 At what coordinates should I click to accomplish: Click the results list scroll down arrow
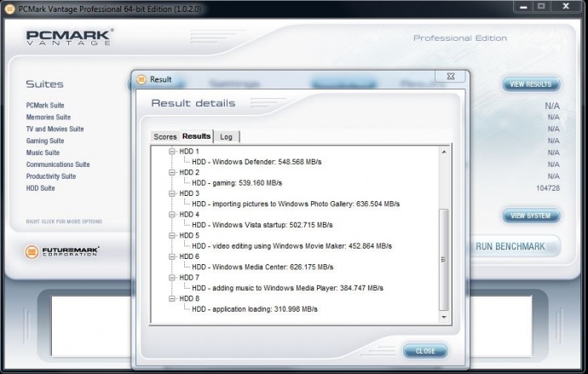444,318
